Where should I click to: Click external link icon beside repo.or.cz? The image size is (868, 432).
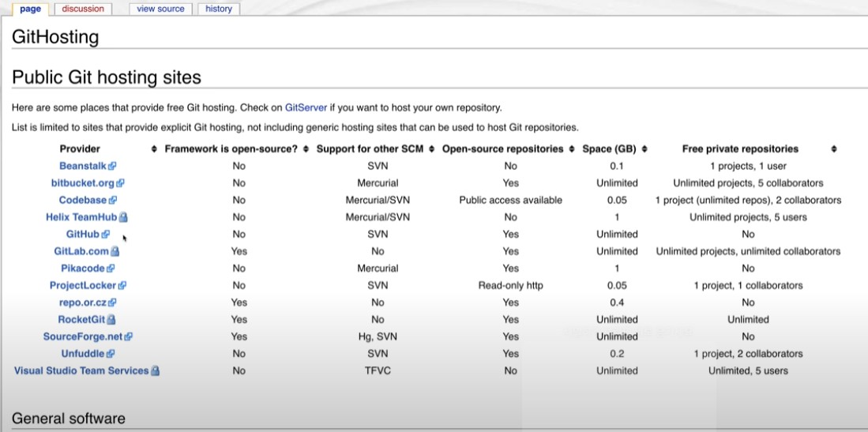click(x=112, y=303)
